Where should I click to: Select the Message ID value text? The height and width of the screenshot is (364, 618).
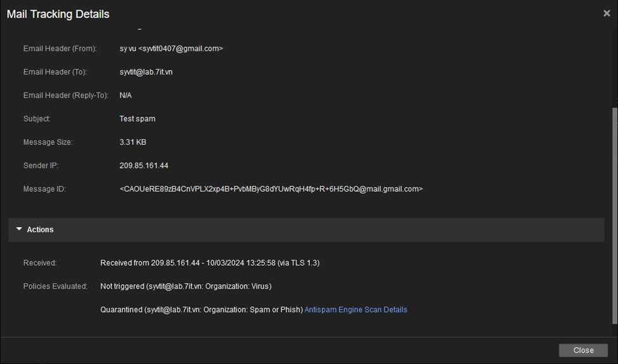tap(271, 189)
